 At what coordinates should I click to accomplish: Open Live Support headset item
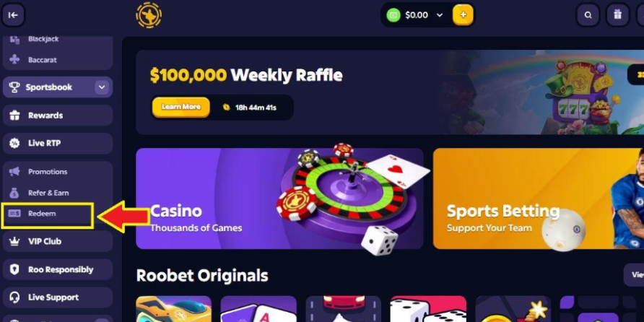click(x=58, y=297)
